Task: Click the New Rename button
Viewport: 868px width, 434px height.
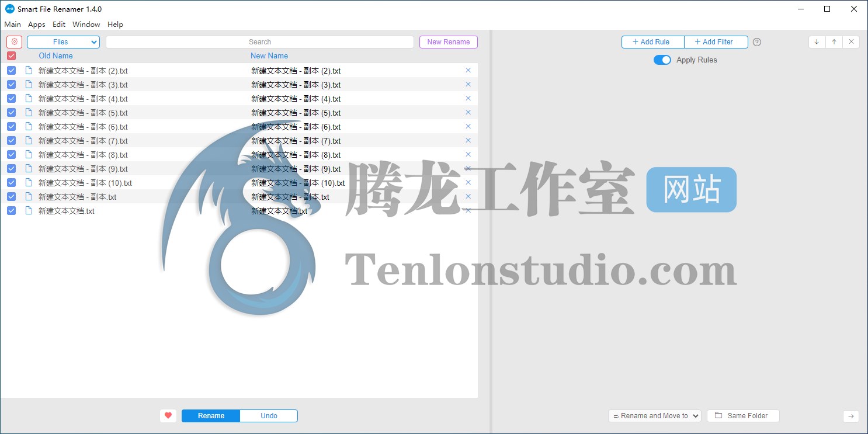Action: coord(449,42)
